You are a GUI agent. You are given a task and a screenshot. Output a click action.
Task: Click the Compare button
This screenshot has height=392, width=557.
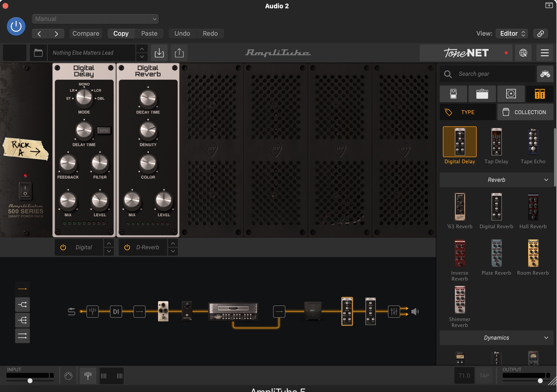[x=86, y=33]
